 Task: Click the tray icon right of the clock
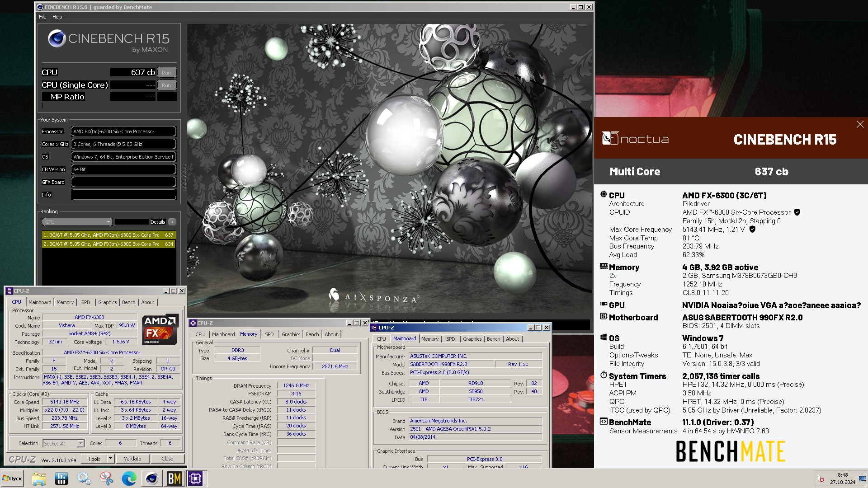pos(863,479)
